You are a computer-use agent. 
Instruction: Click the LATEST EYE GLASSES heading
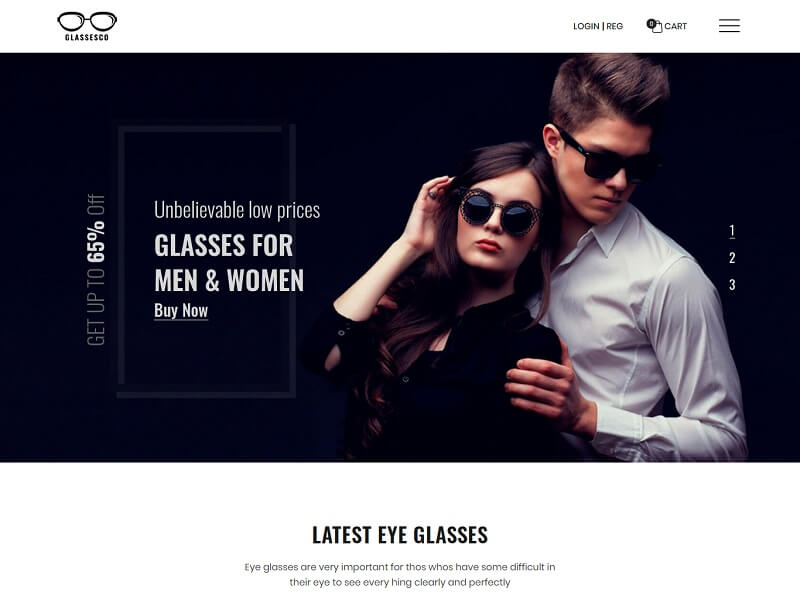pos(400,535)
